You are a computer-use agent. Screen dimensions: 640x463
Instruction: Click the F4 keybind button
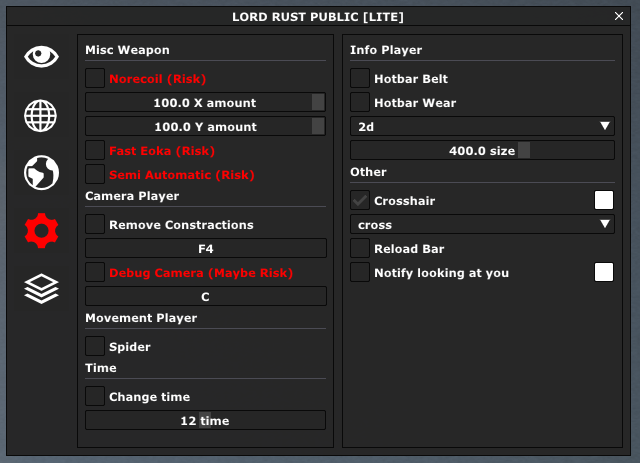click(205, 248)
